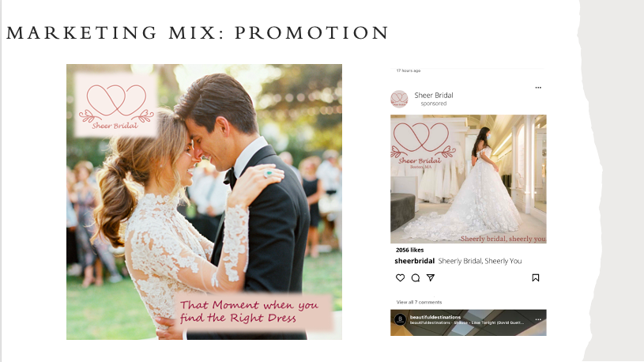The width and height of the screenshot is (644, 362).
Task: Select the 'That Moment when you find' text box
Action: pos(253,312)
